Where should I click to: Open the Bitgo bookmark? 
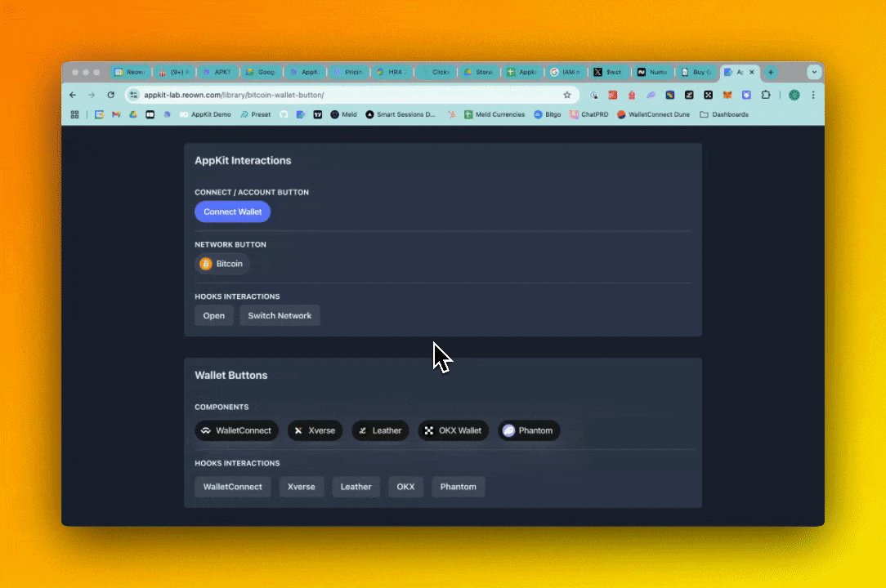548,114
